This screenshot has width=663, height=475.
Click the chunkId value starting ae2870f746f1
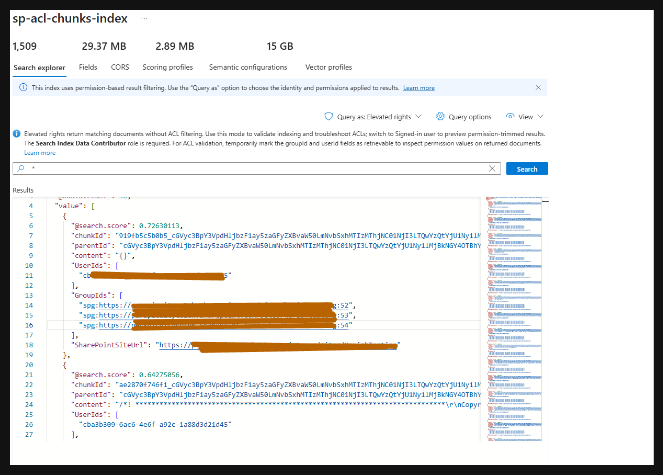click(x=299, y=384)
